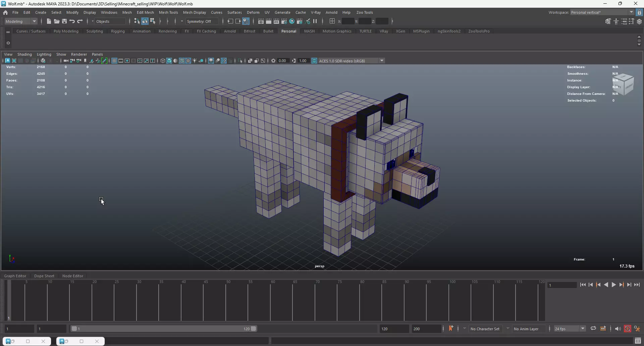
Task: Redo the action with the redo arrow
Action: pyautogui.click(x=80, y=21)
